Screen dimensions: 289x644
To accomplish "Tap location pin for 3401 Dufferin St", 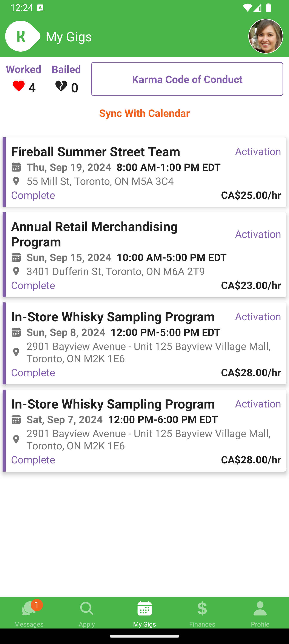I will click(16, 271).
